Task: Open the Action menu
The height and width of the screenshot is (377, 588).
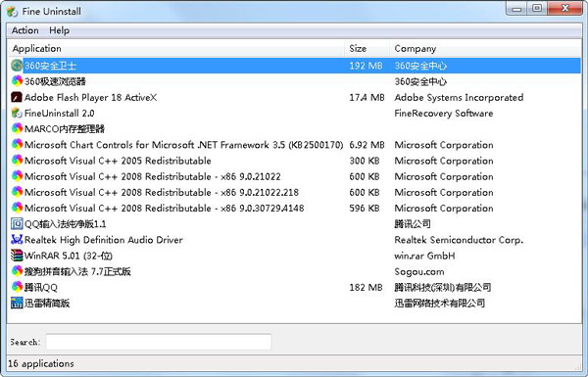Action: coord(25,30)
